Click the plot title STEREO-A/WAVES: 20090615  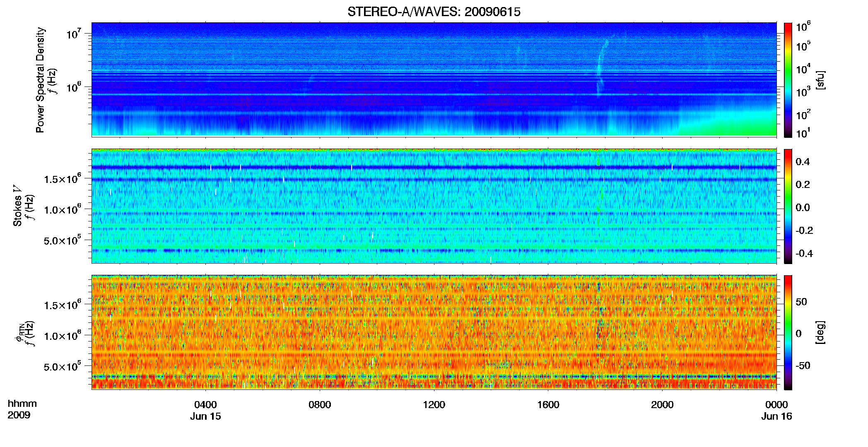(x=434, y=12)
